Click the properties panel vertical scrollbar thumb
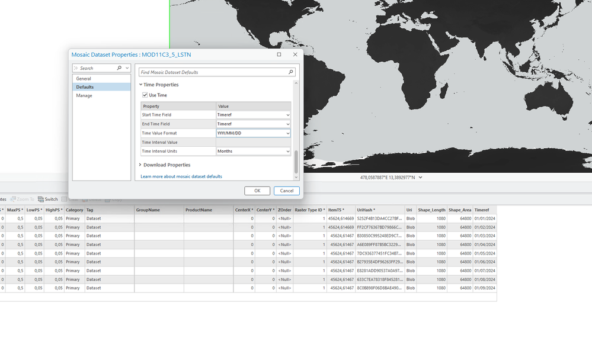Screen dimensions: 592x364 (297, 161)
